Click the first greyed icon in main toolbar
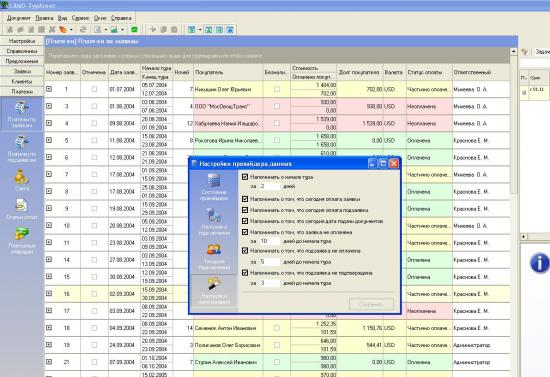Screen dimensions: 550x377 [10, 30]
